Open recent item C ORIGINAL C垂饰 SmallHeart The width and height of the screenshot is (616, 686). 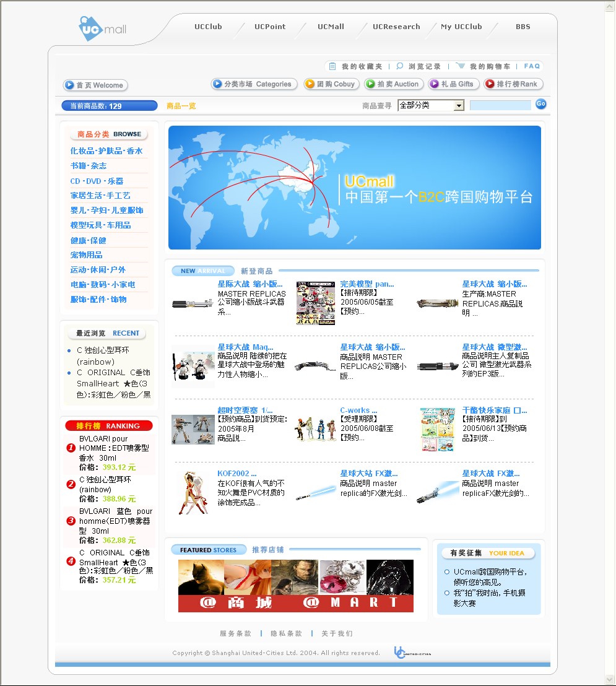tap(114, 383)
